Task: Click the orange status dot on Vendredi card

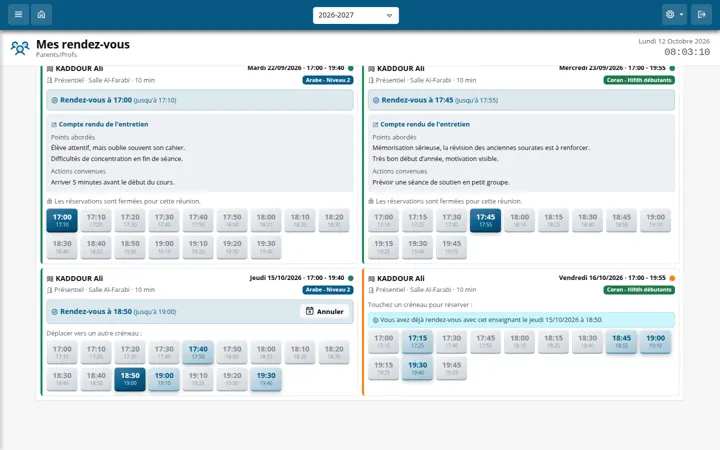Action: (672, 278)
